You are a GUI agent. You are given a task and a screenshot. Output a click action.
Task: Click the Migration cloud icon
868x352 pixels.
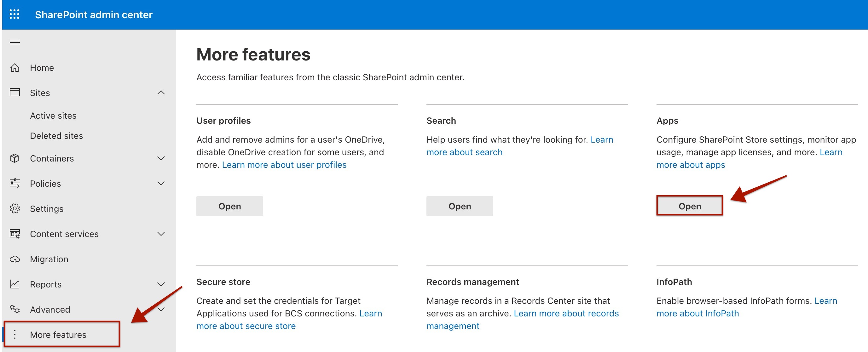pos(14,259)
